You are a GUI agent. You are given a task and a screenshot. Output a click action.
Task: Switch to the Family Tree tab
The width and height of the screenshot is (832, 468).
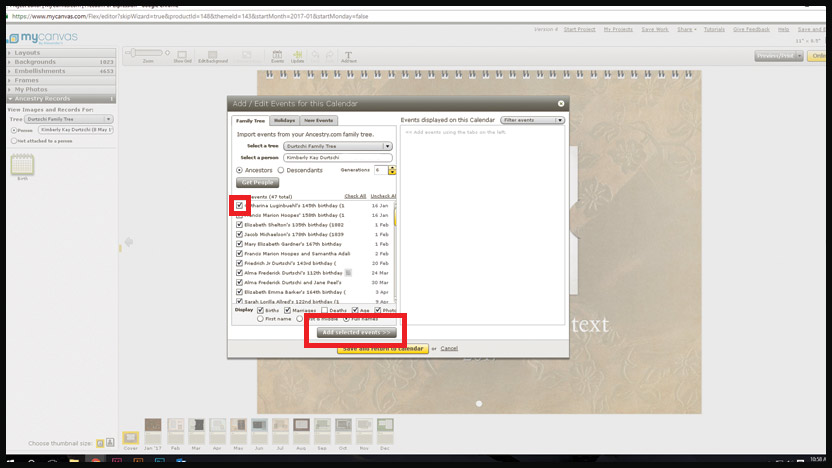click(x=250, y=120)
